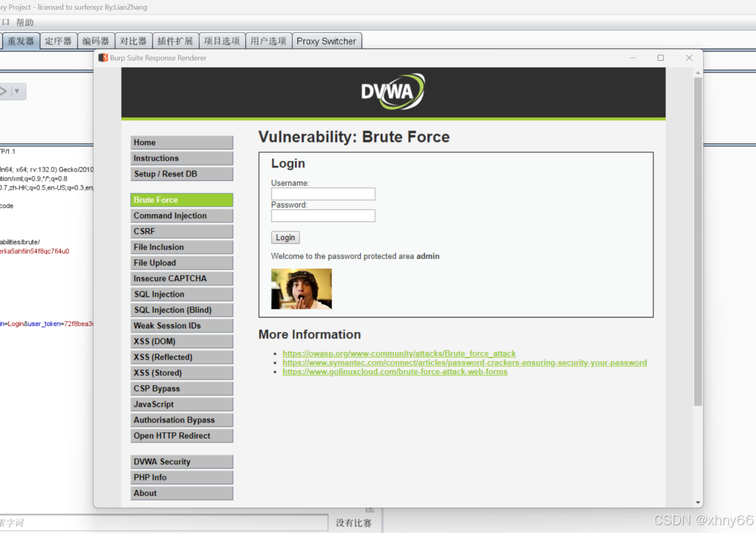This screenshot has width=756, height=533.
Task: Open the Authorisation Bypass page
Action: click(182, 420)
